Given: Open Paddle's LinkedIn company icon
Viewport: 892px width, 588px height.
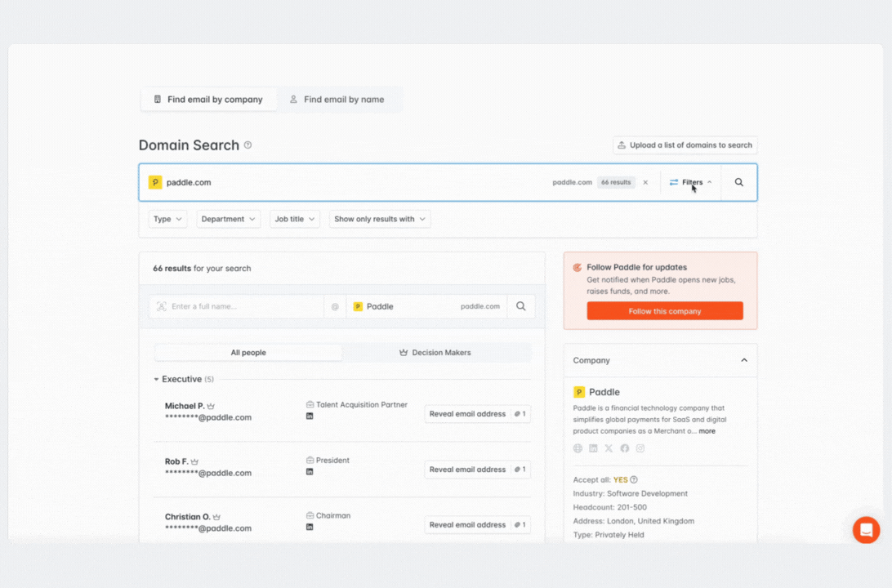Looking at the screenshot, I should (x=593, y=448).
